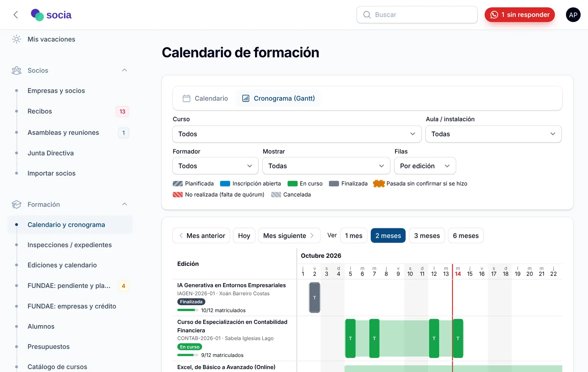
Task: Open the Formador dropdown
Action: (x=215, y=166)
